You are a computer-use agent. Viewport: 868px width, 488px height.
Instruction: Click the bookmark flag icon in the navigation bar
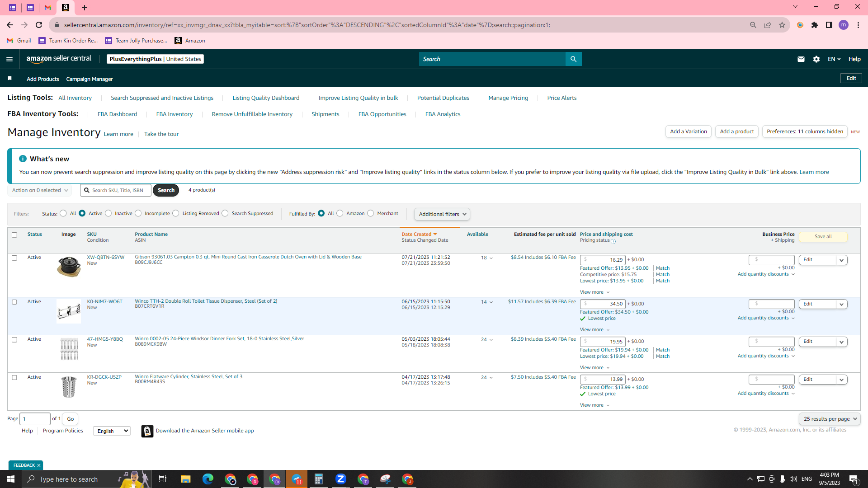click(x=10, y=79)
